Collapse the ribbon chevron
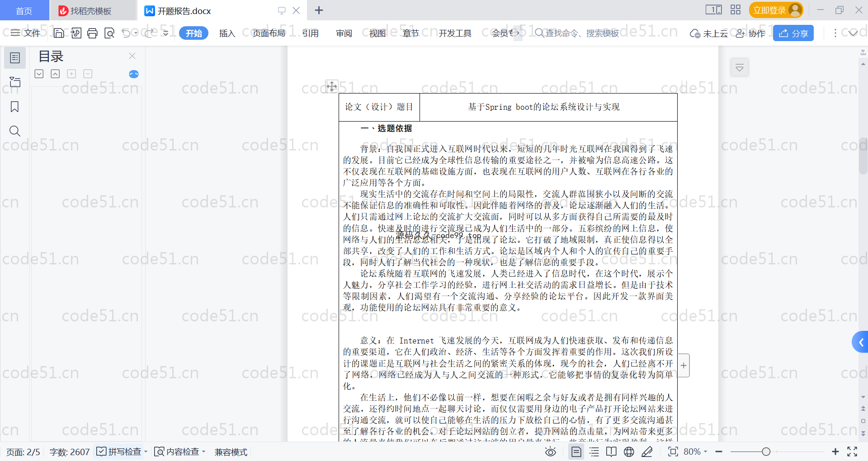Viewport: 868px width, 461px height. coord(853,33)
